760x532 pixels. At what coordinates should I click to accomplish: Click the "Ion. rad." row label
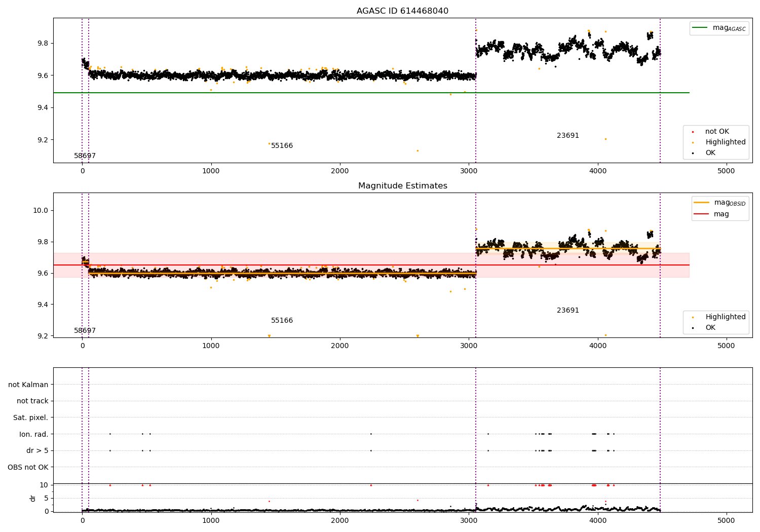click(34, 434)
